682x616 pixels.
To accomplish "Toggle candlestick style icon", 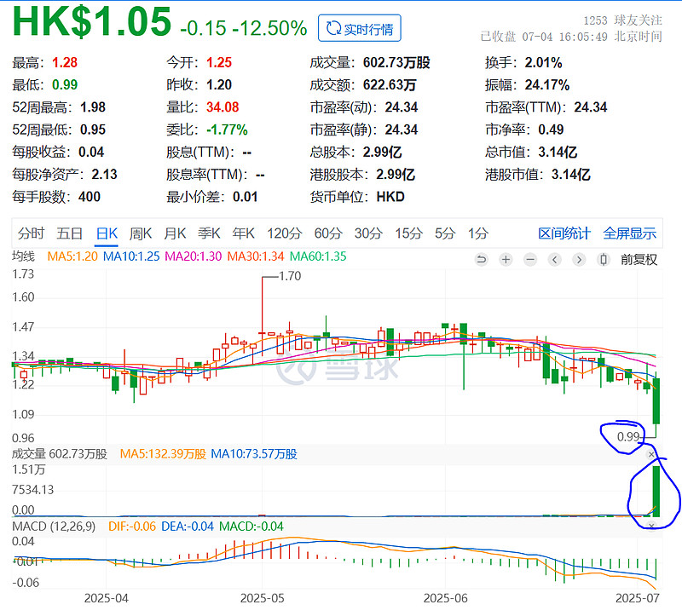I will (604, 260).
